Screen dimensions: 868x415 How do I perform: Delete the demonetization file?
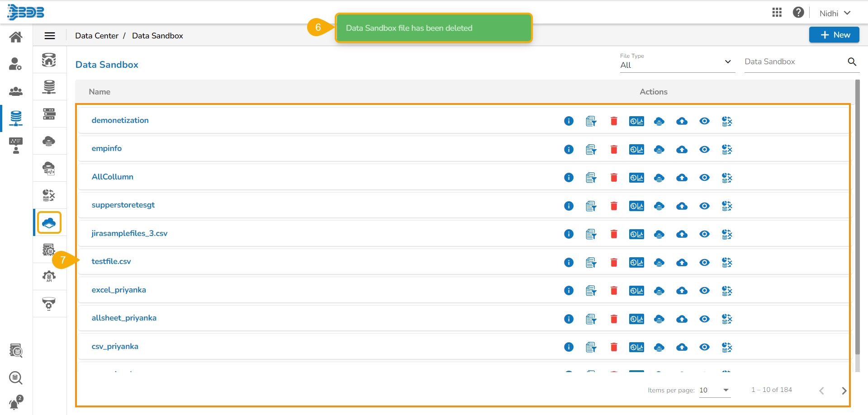[614, 121]
